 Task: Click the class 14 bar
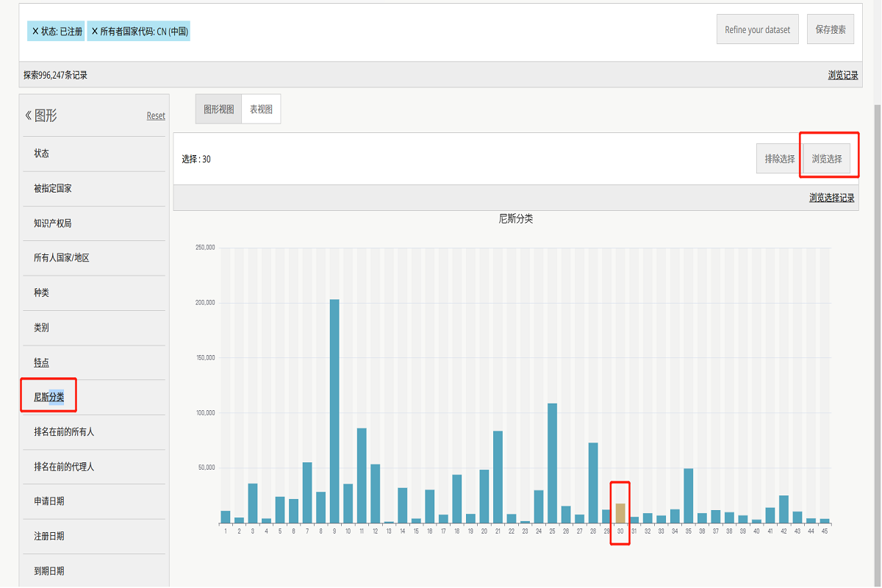(x=403, y=506)
